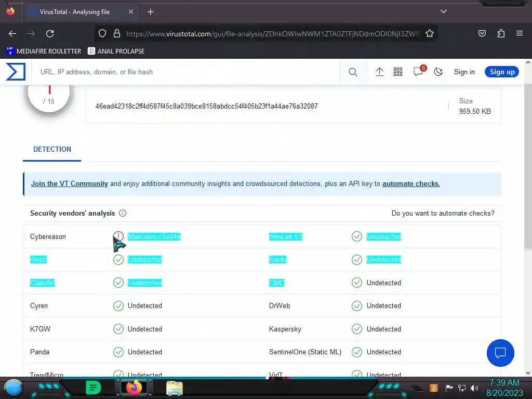Open the Start orb on taskbar
Screen dimensions: 532x399
click(13, 389)
